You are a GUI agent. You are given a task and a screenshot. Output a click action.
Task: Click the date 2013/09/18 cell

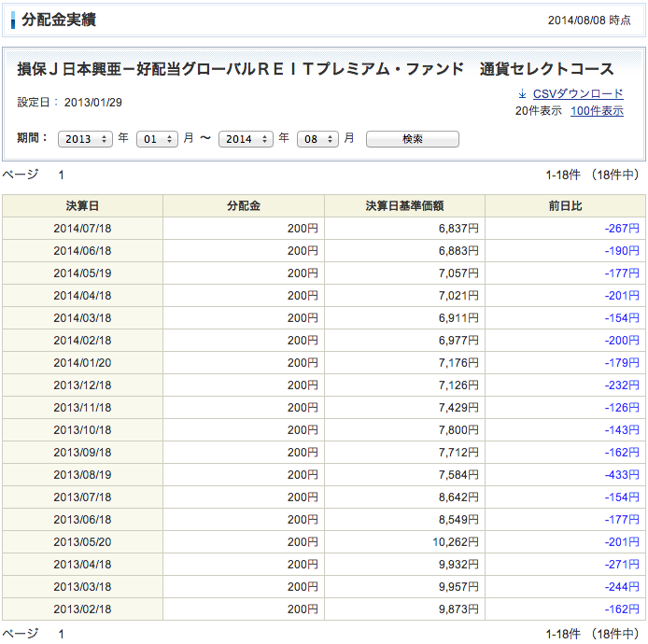(82, 453)
